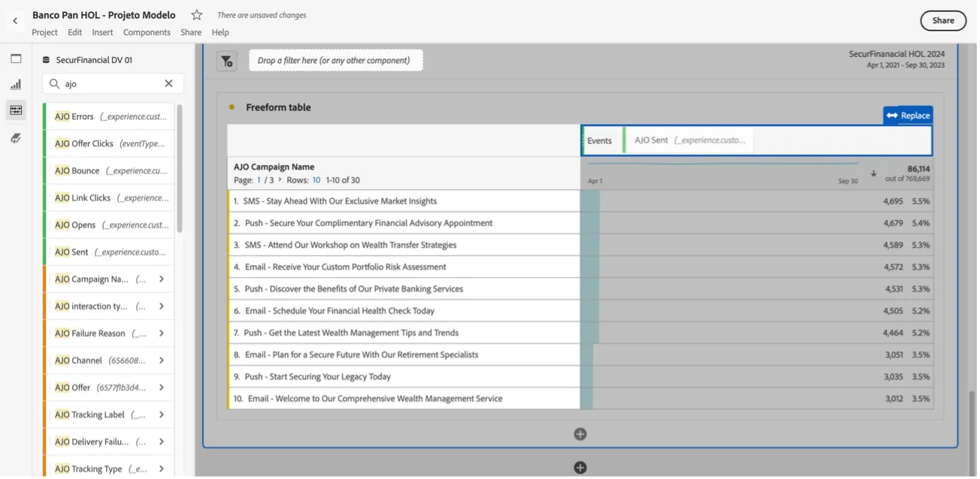Expand the AJO Tracking Label dimension chevron
Screen dimensions: 980x479
(x=162, y=414)
